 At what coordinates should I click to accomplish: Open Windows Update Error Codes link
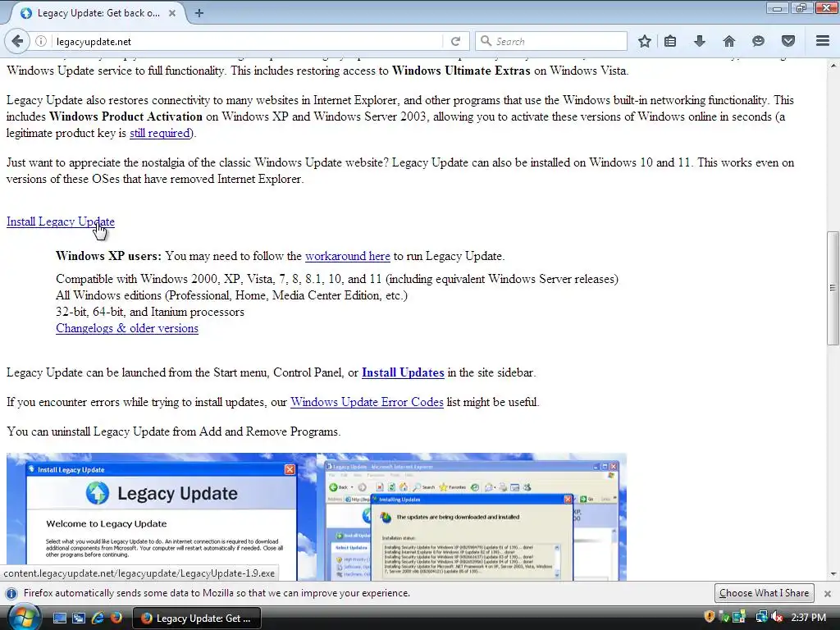point(367,402)
